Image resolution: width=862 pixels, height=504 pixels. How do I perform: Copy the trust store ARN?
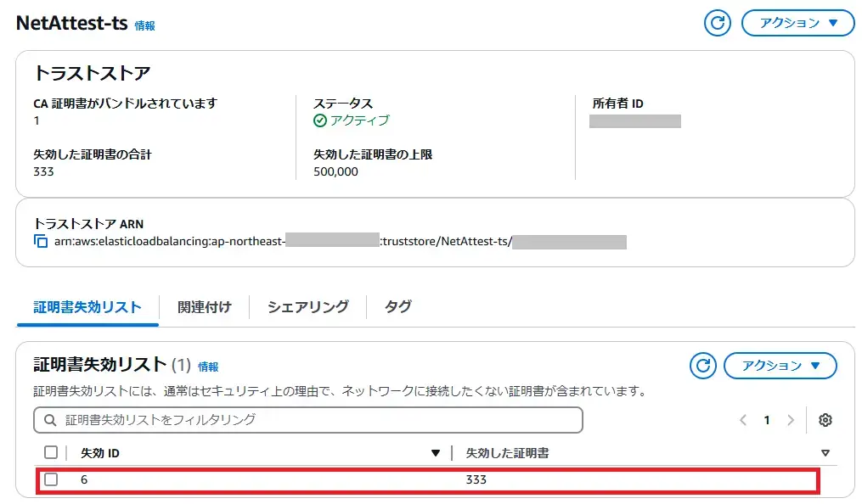coord(41,242)
